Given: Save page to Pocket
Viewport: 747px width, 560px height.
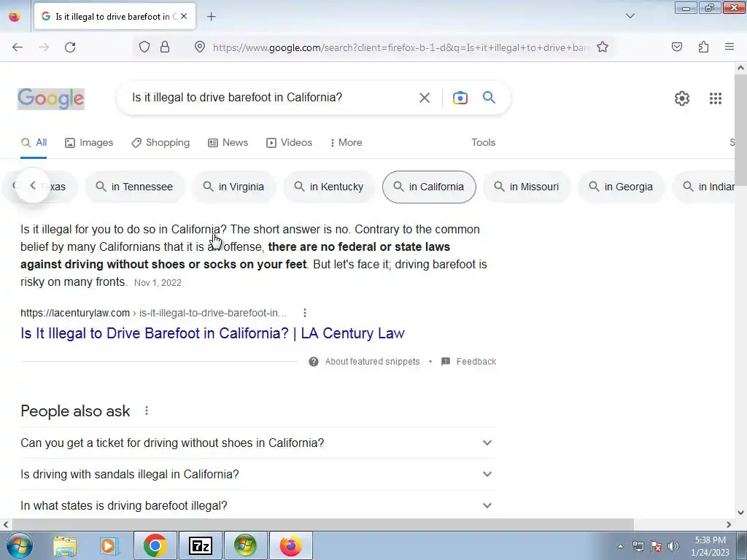Looking at the screenshot, I should (x=677, y=47).
